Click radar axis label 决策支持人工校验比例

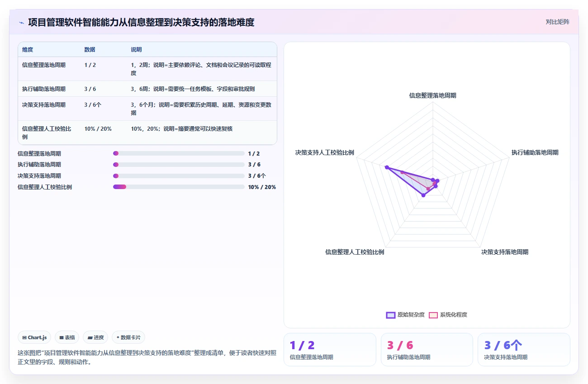pos(324,152)
